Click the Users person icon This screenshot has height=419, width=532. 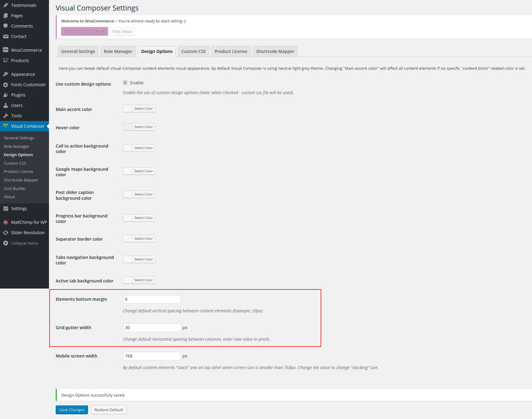[5, 105]
